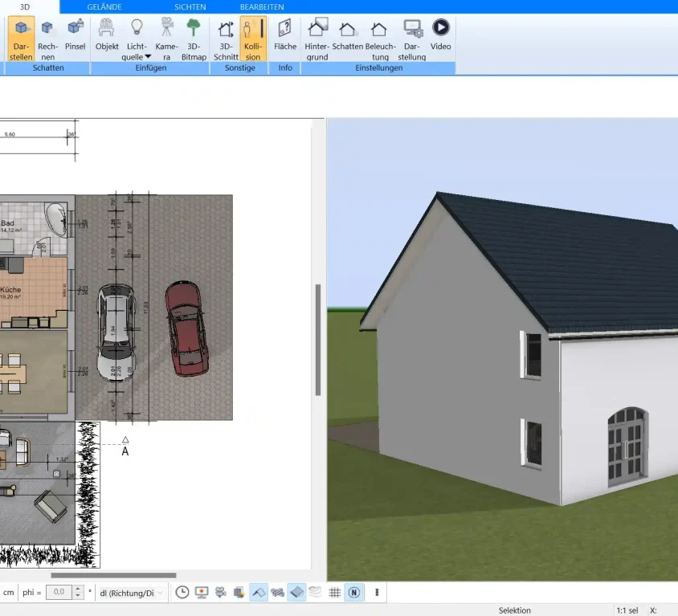
Task: Insert an Objekt from the ribbon
Action: pos(107,35)
